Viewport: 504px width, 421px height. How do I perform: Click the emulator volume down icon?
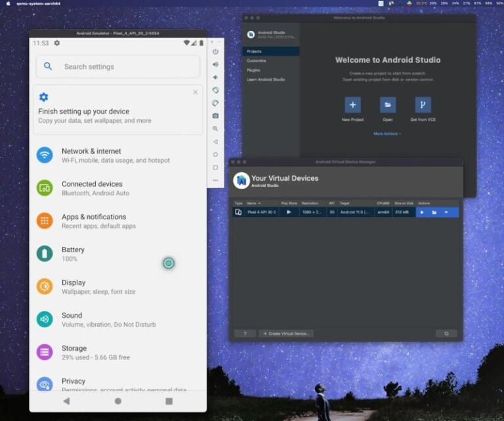tap(215, 77)
